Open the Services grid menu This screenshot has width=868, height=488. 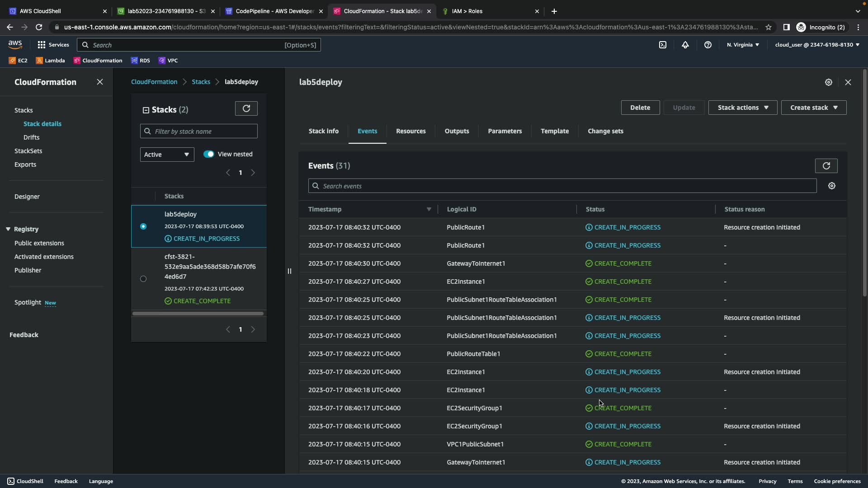[53, 45]
